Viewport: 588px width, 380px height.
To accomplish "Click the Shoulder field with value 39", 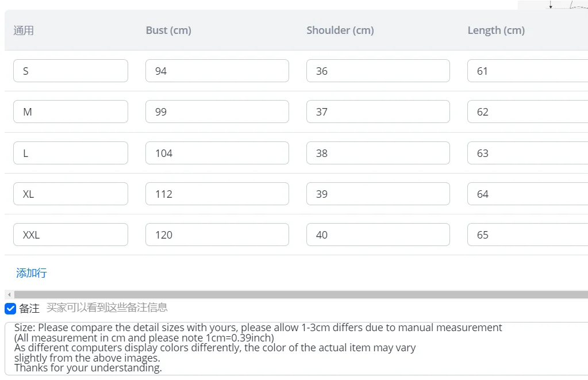I will tap(378, 194).
